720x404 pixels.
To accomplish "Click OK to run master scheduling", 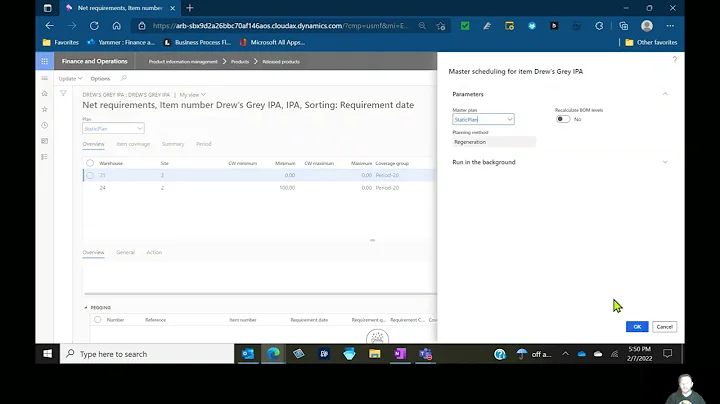I will (637, 326).
